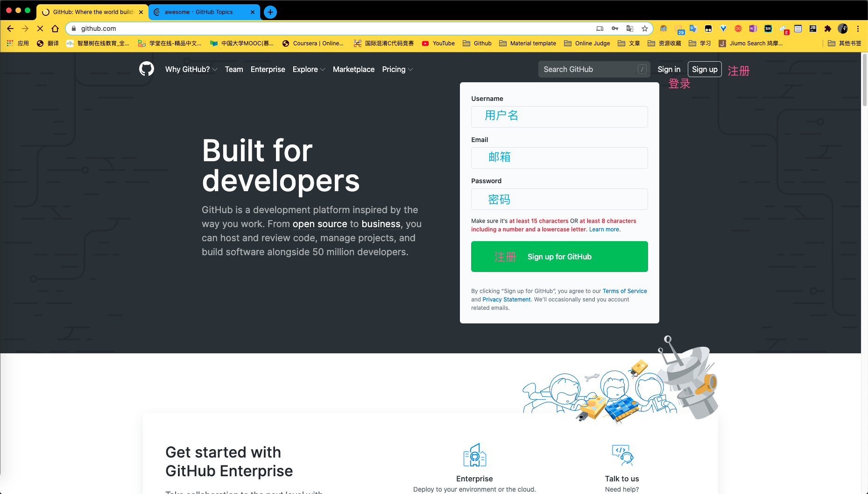Click the send-to-devices icon in address bar
Viewport: 868px width, 494px height.
[600, 29]
